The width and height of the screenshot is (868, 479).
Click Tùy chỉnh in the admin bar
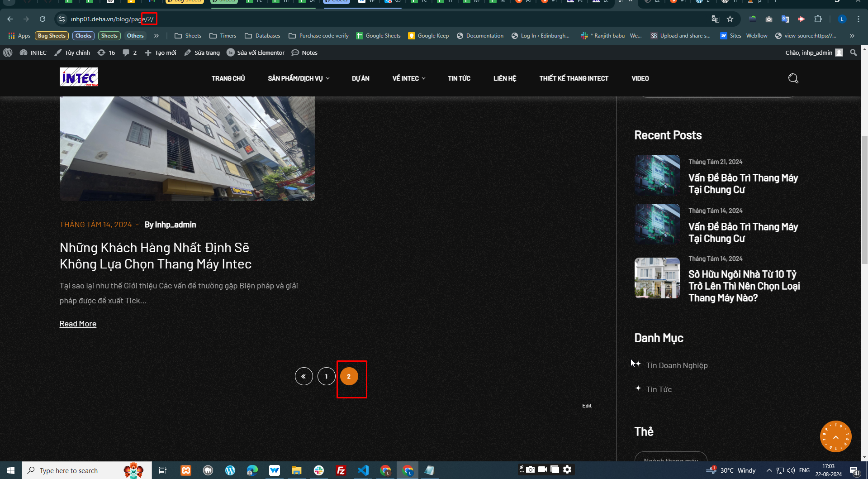(72, 53)
